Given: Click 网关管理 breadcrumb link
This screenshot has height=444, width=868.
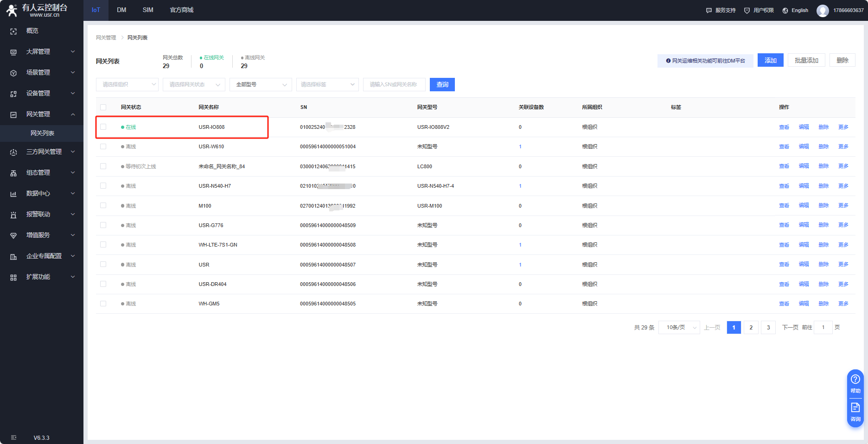Looking at the screenshot, I should (106, 38).
